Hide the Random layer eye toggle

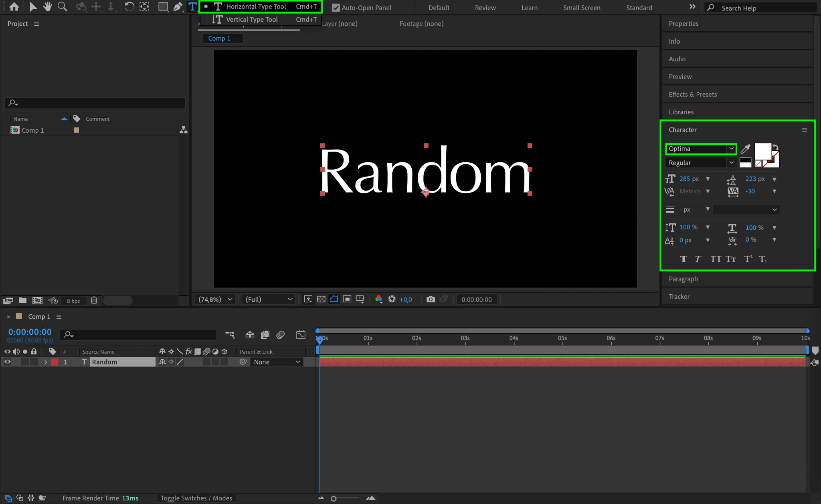[7, 362]
